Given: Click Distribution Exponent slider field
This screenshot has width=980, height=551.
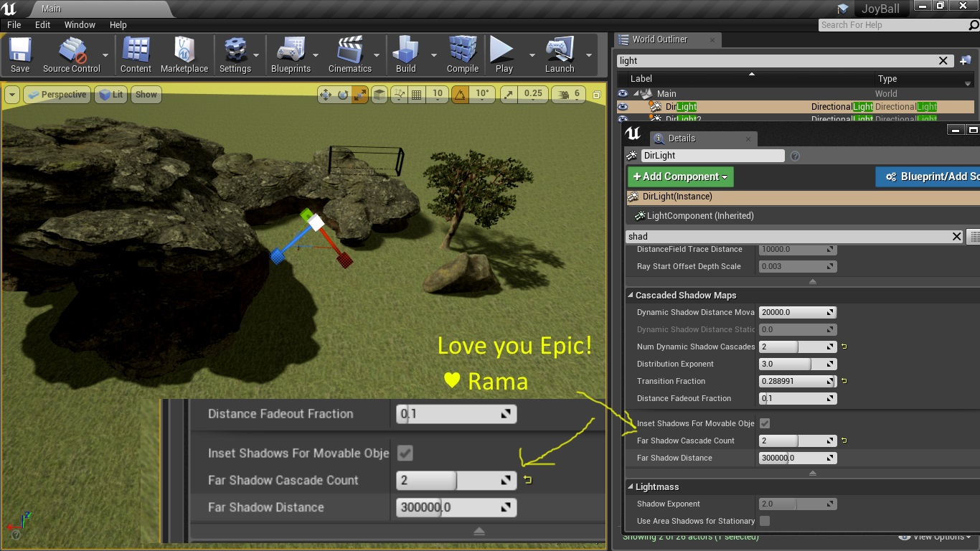Looking at the screenshot, I should [x=798, y=364].
